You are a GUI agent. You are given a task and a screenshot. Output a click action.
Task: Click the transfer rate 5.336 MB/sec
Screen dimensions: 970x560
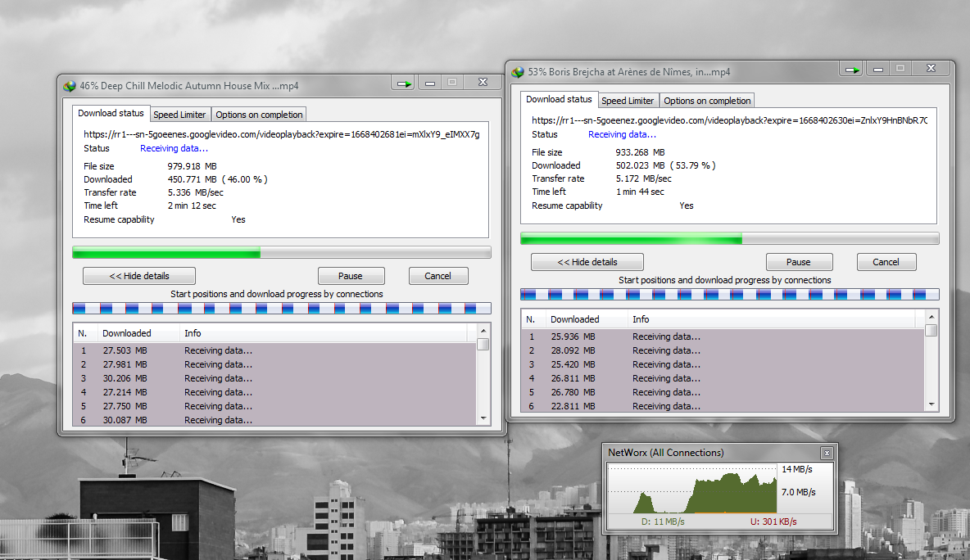(x=195, y=192)
